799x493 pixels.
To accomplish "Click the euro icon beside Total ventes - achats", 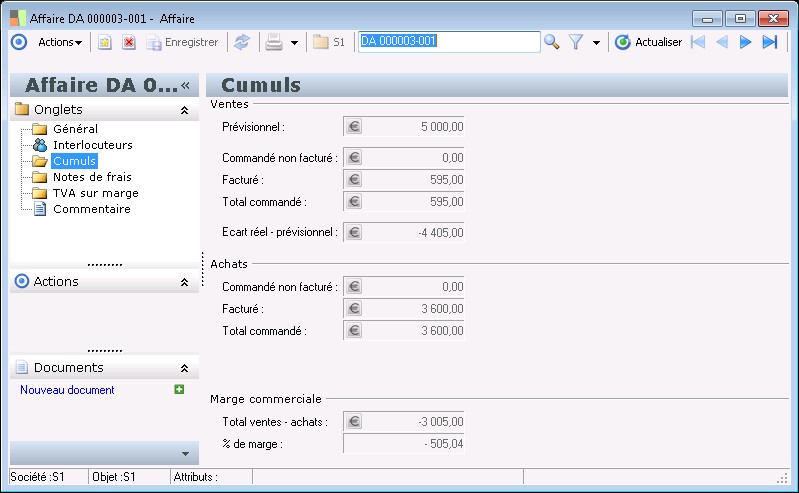I will click(x=354, y=422).
